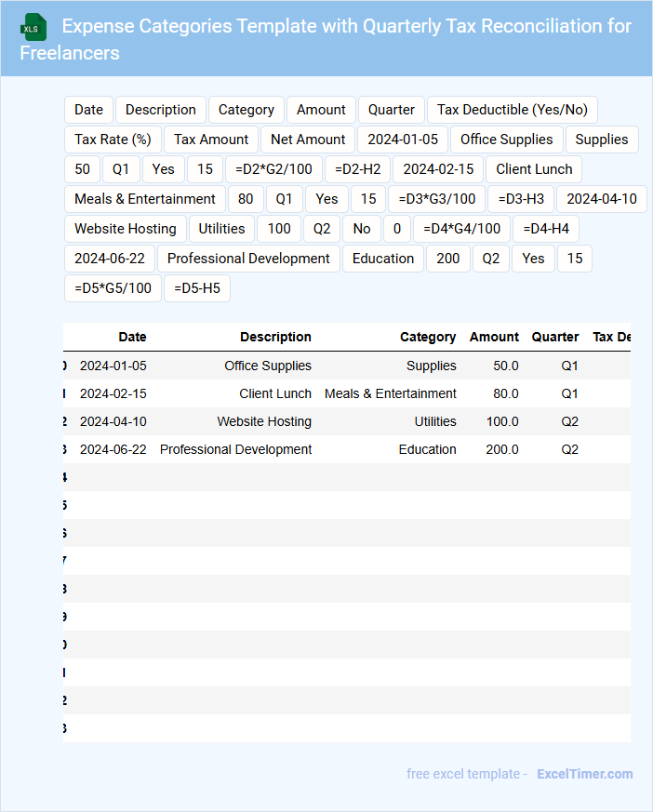The height and width of the screenshot is (812, 653).
Task: Click the 'Website Hosting' tag chip
Action: 126,229
